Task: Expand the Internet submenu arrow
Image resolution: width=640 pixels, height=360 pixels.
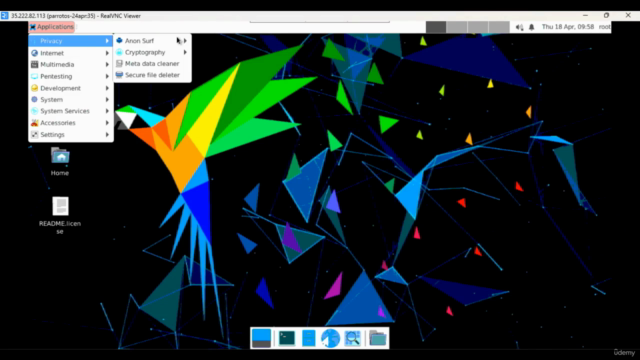Action: [107, 53]
